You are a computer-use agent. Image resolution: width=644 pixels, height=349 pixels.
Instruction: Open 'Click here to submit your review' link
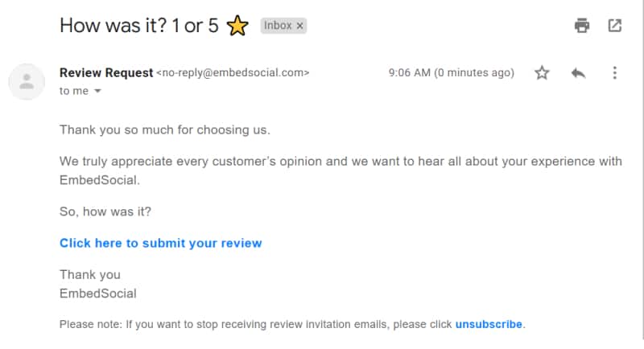tap(160, 243)
